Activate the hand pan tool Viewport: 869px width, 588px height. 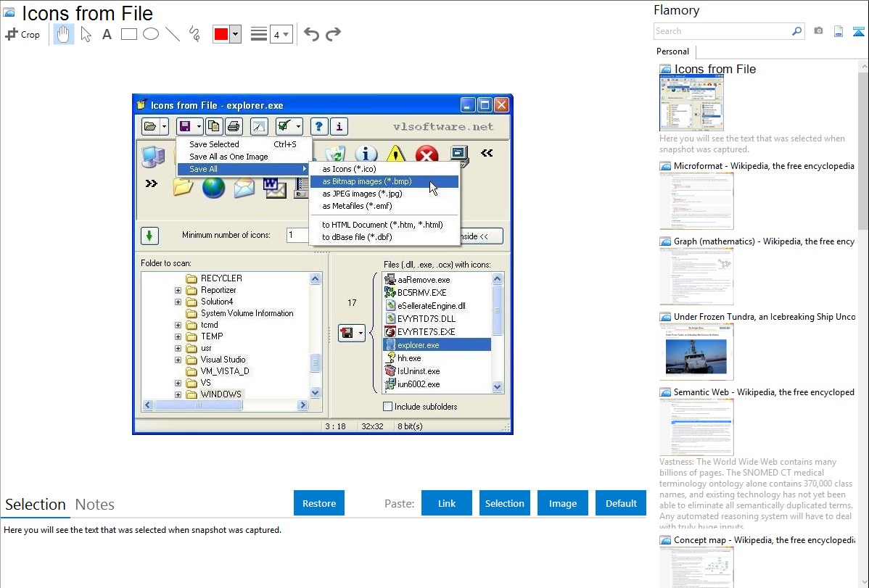(x=64, y=34)
